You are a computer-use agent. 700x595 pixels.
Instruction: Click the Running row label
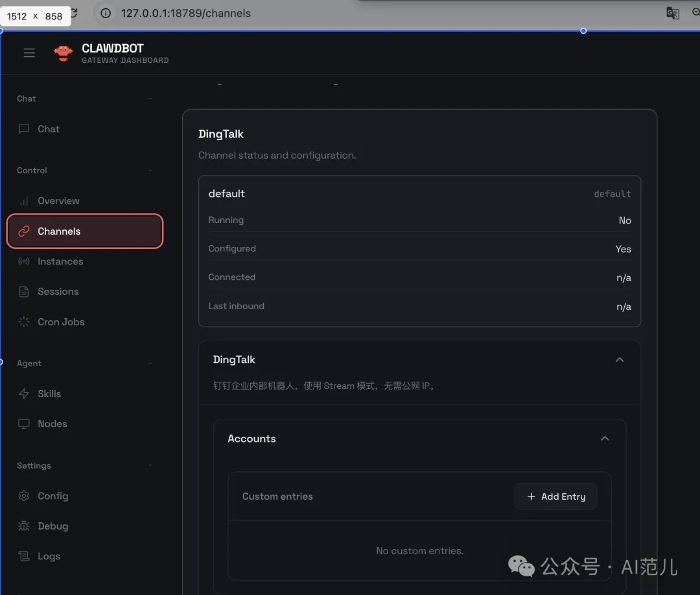(x=226, y=220)
